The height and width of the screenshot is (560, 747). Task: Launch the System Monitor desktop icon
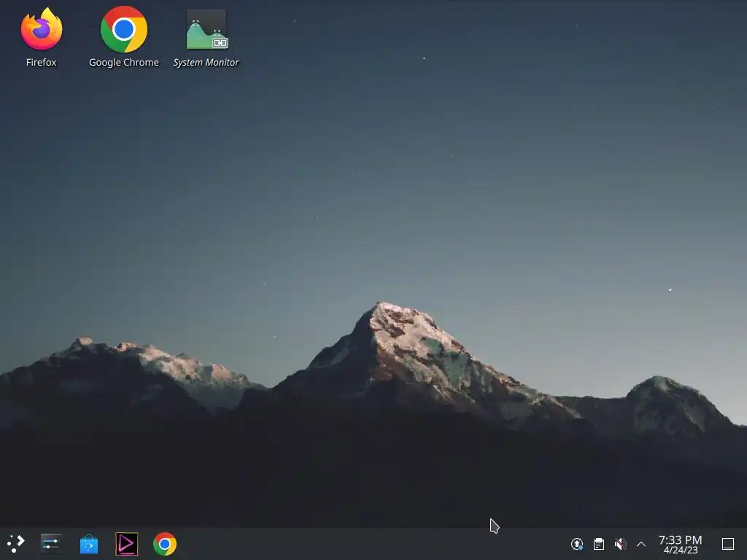click(206, 29)
